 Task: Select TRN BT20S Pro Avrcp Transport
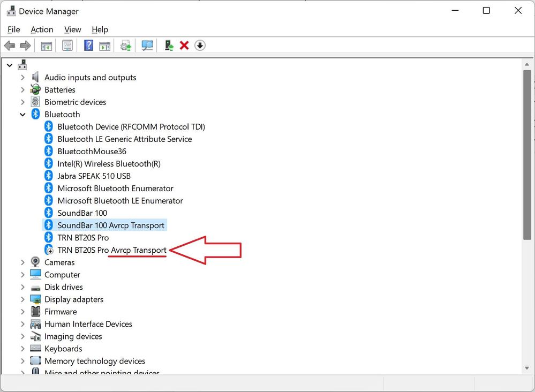(x=112, y=250)
